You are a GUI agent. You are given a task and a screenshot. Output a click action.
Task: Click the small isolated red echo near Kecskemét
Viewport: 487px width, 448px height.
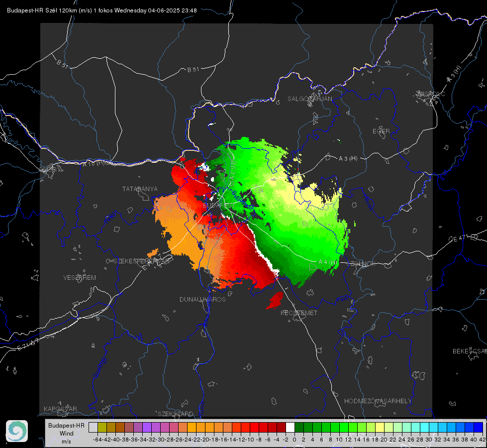(275, 300)
